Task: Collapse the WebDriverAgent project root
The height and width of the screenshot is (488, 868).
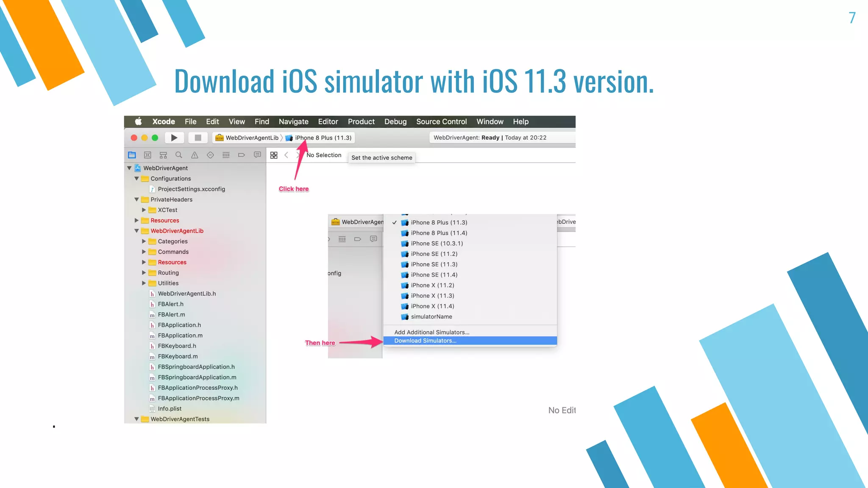Action: coord(129,168)
